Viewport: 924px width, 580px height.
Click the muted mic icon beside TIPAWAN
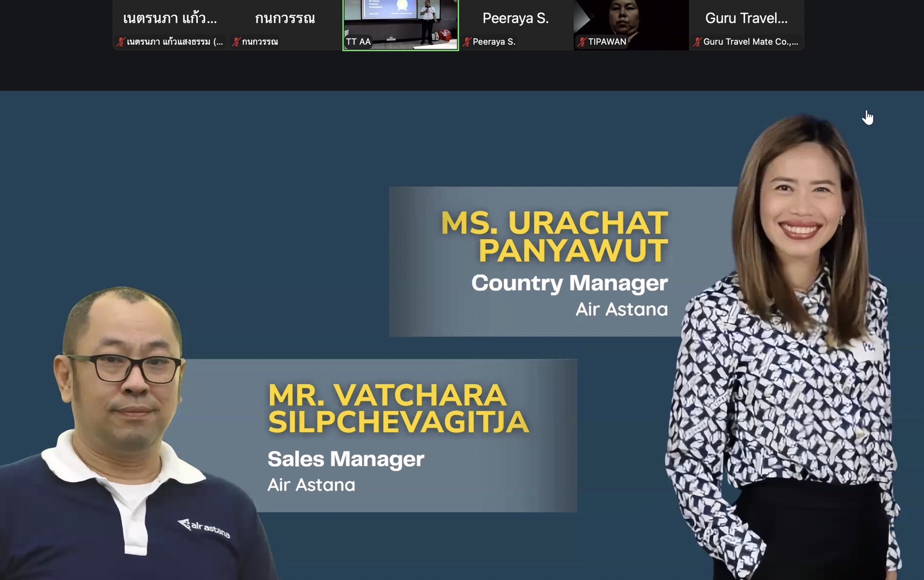582,42
